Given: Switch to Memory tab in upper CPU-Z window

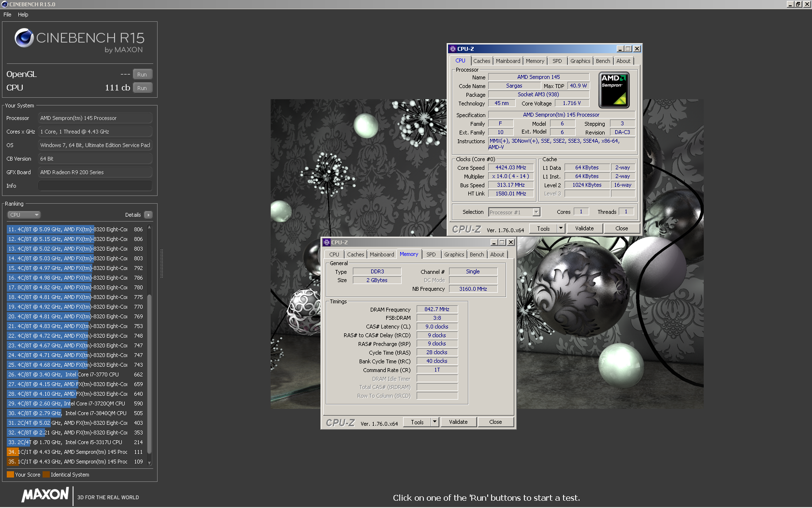Looking at the screenshot, I should tap(535, 61).
